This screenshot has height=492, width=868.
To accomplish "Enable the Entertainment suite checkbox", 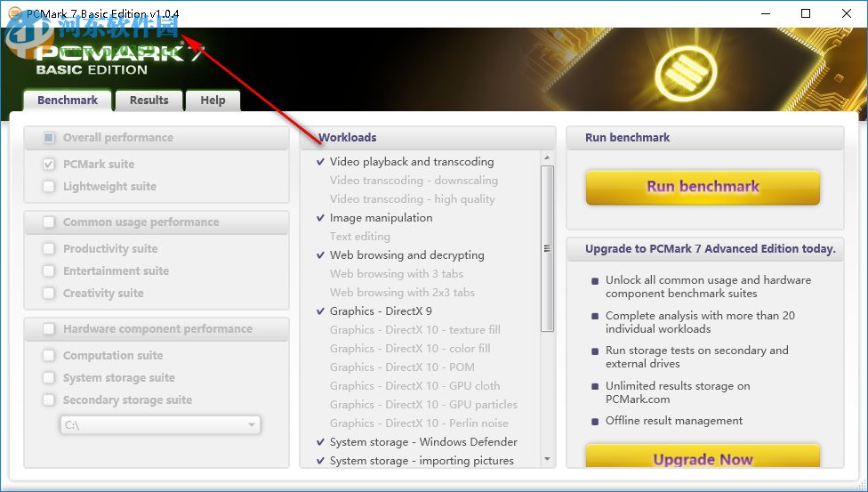I will click(x=49, y=271).
